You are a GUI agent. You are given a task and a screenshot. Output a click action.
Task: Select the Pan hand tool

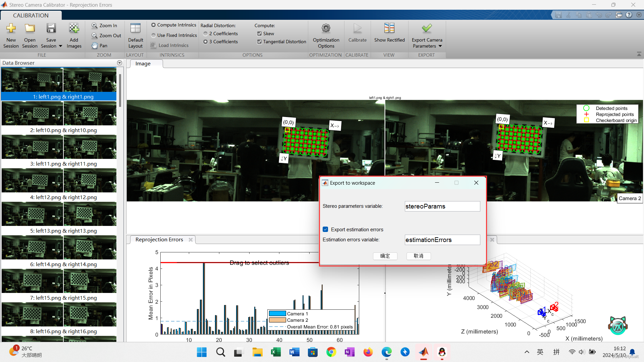pos(100,46)
